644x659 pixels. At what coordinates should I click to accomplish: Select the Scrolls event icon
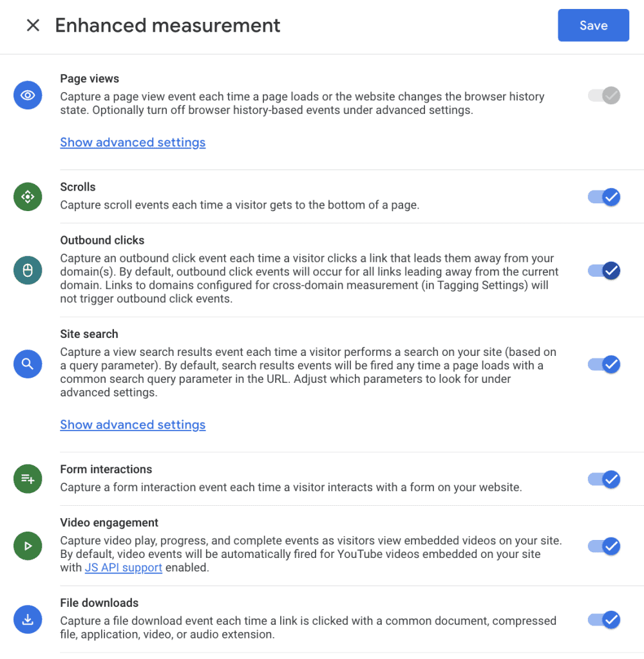[28, 197]
